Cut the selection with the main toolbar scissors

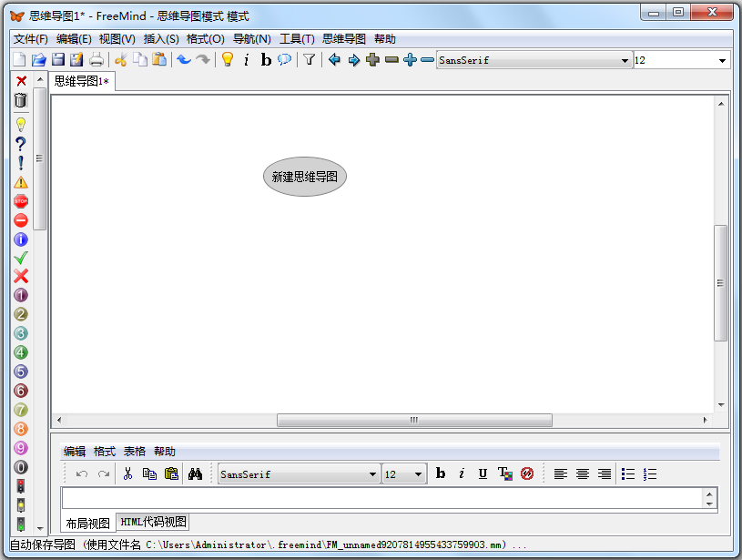[x=121, y=60]
